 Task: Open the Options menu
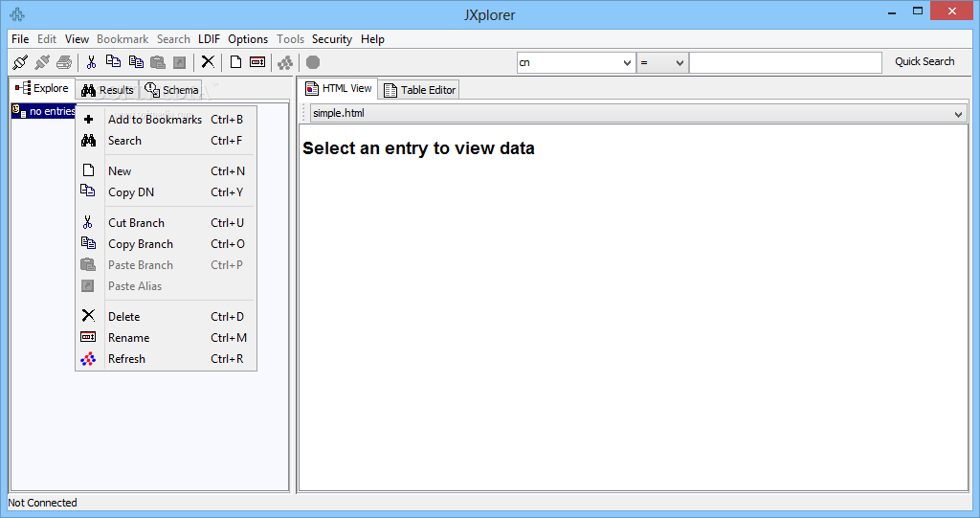coord(248,39)
